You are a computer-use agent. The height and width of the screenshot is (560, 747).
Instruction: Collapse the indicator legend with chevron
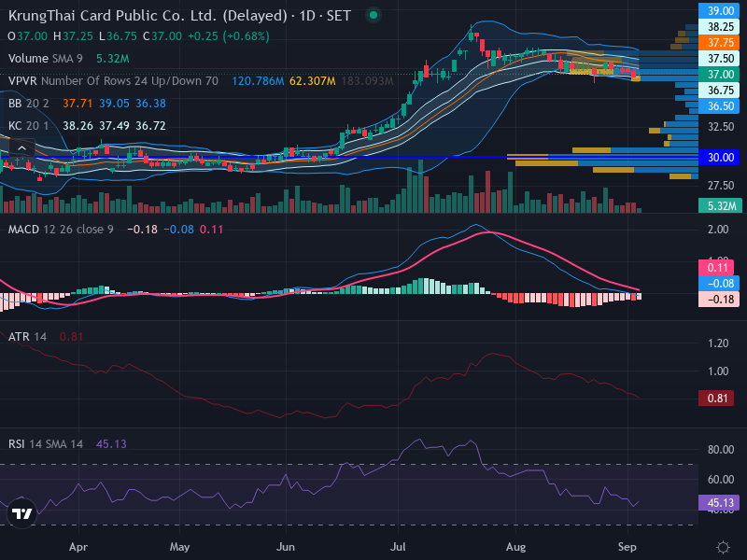pyautogui.click(x=21, y=148)
